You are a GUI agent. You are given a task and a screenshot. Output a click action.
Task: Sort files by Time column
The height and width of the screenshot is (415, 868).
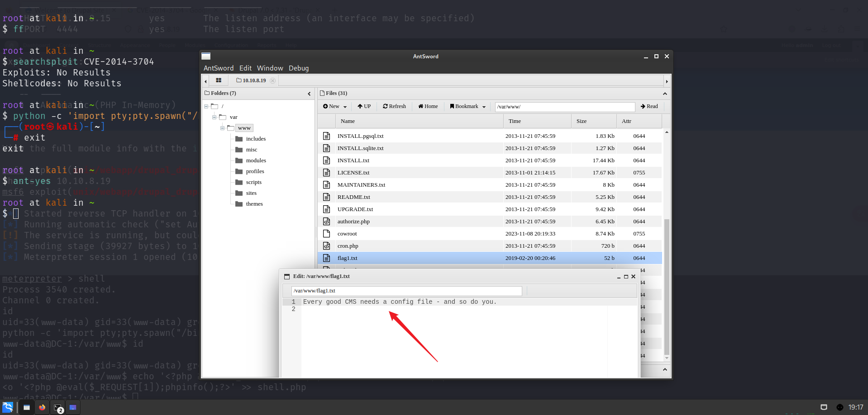[x=537, y=121]
